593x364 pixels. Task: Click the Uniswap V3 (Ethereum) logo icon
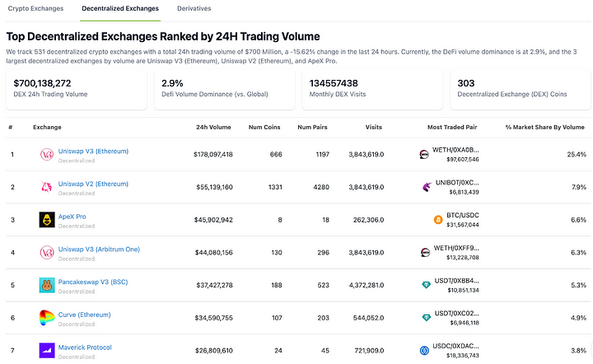(46, 154)
